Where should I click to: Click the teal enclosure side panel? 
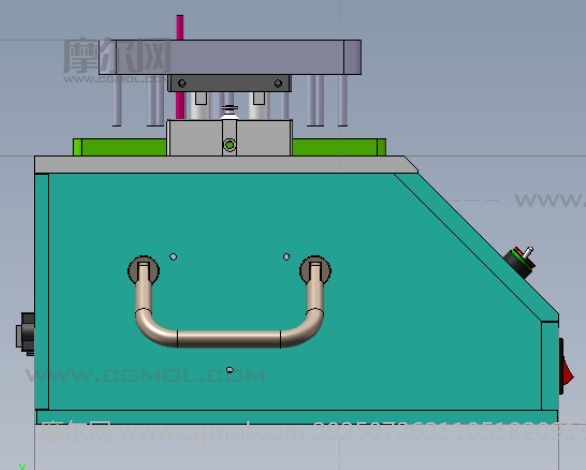point(295,291)
